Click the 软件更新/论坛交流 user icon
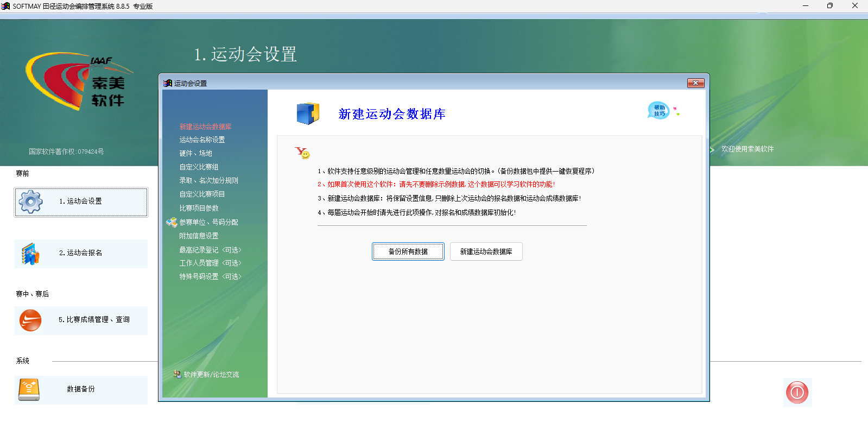 tap(177, 374)
